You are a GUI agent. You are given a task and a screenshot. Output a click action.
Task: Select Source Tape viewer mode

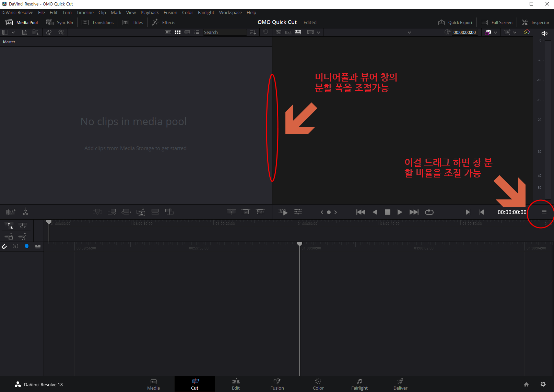tap(288, 32)
